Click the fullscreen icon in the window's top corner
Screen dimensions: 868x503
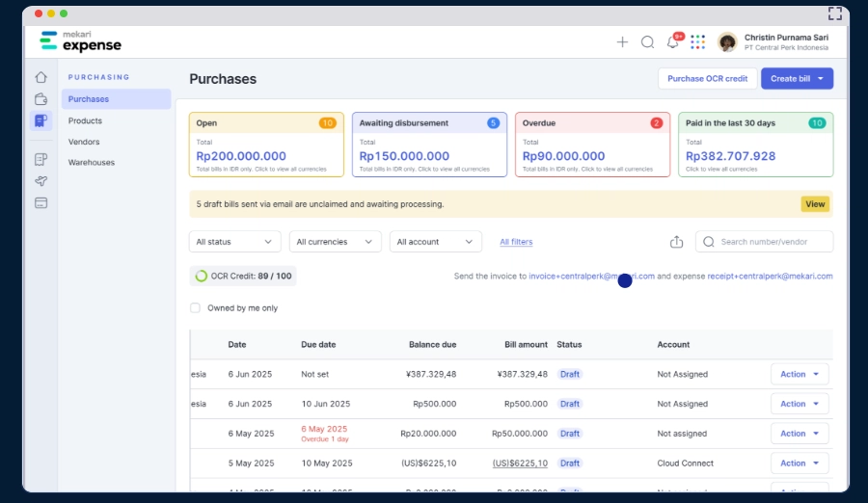click(x=835, y=13)
